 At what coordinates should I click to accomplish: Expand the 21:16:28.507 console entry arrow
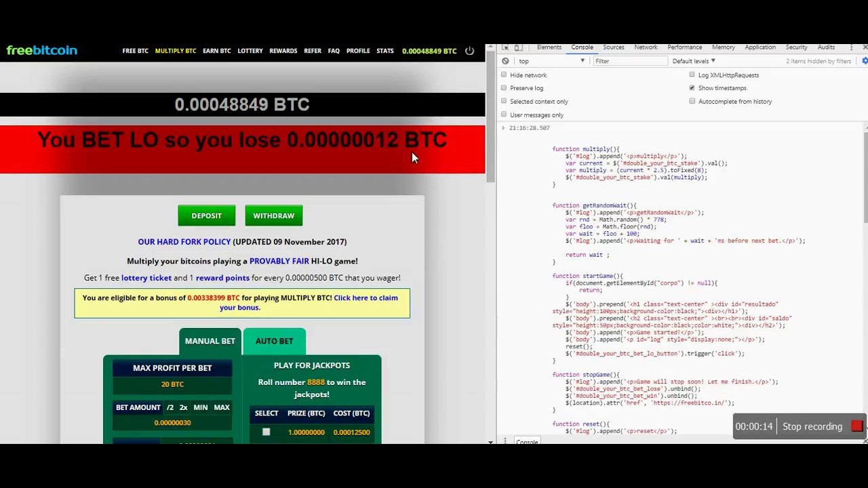click(503, 127)
